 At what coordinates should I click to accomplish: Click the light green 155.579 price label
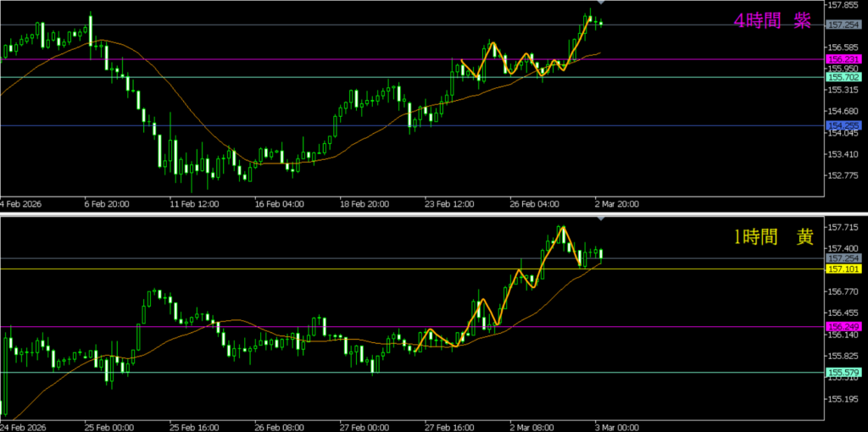click(843, 373)
